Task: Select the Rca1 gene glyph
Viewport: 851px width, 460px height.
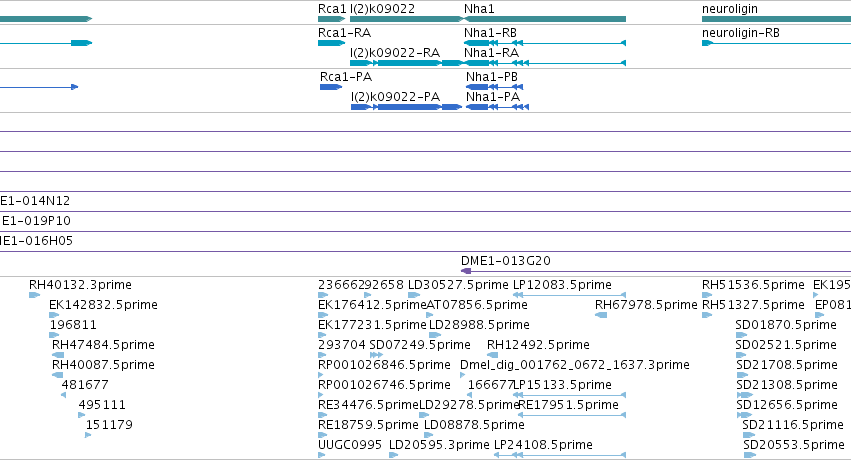Action: (332, 19)
